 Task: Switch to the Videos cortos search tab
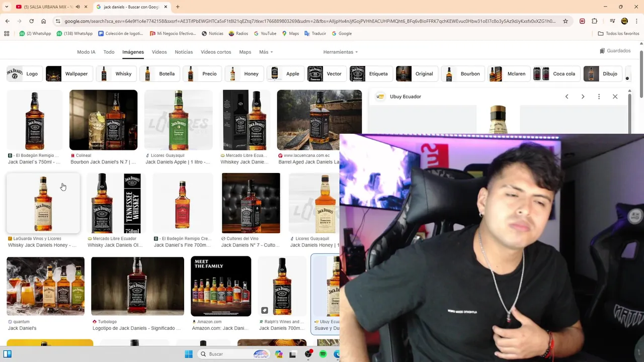(x=216, y=52)
